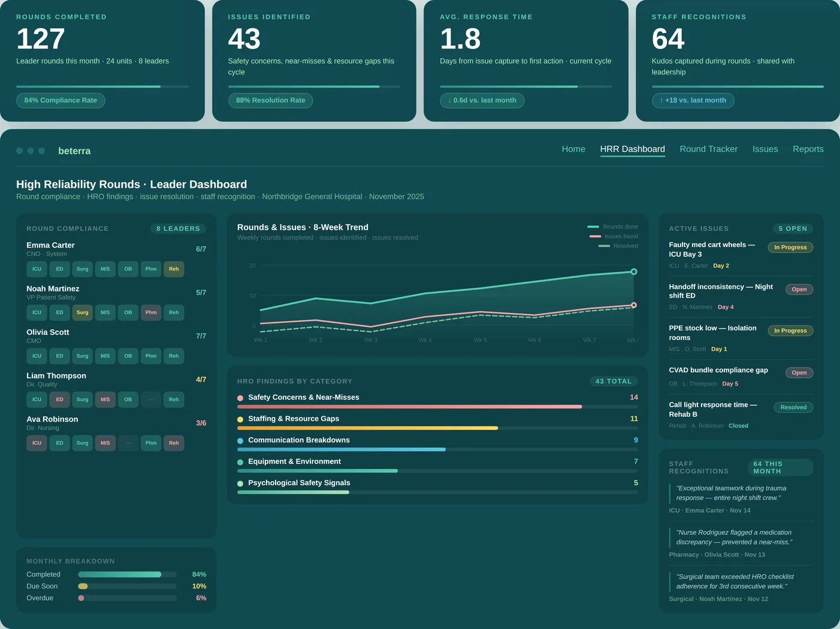Select the ICU unit chip under Emma Carter
Viewport: 840px width, 629px height.
tap(37, 269)
